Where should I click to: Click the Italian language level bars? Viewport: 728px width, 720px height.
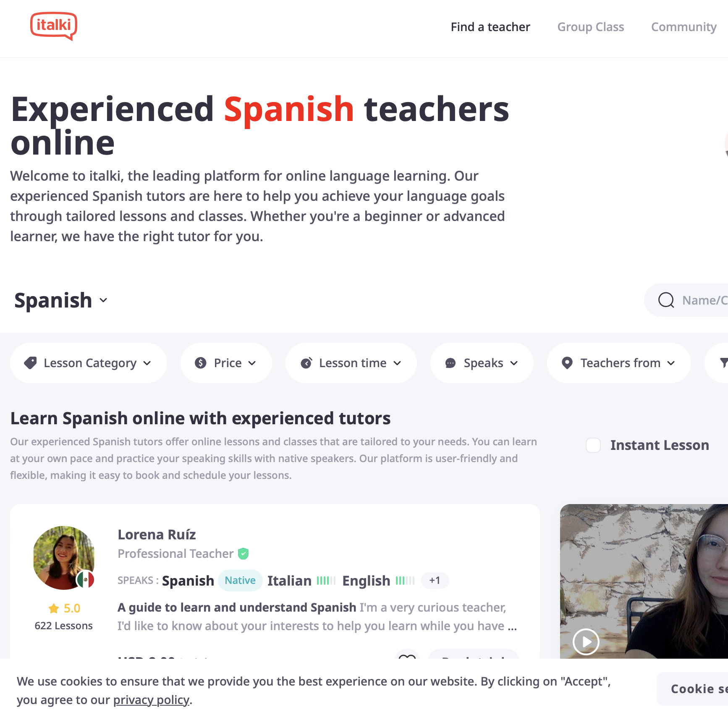(326, 581)
